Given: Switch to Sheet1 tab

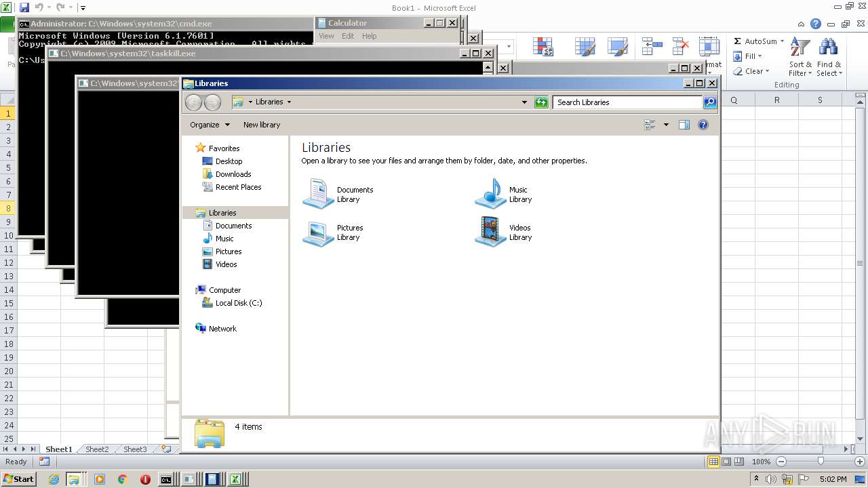Looking at the screenshot, I should click(58, 449).
